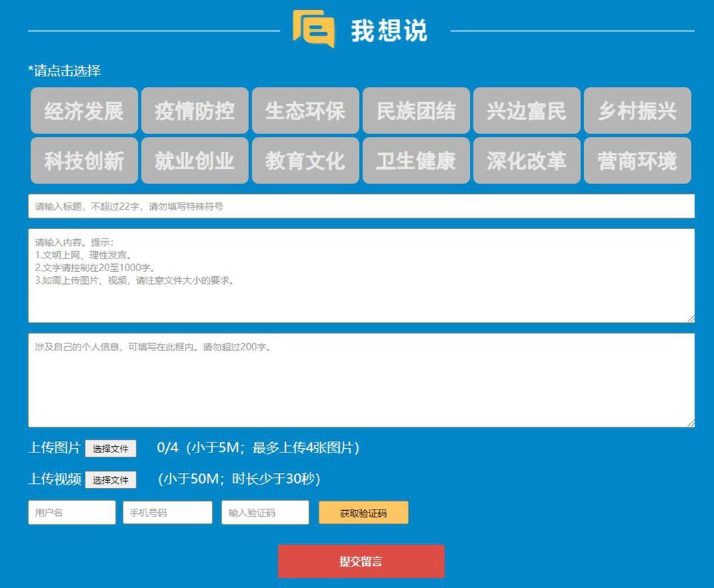Click the yellow message bubble icon

click(313, 29)
